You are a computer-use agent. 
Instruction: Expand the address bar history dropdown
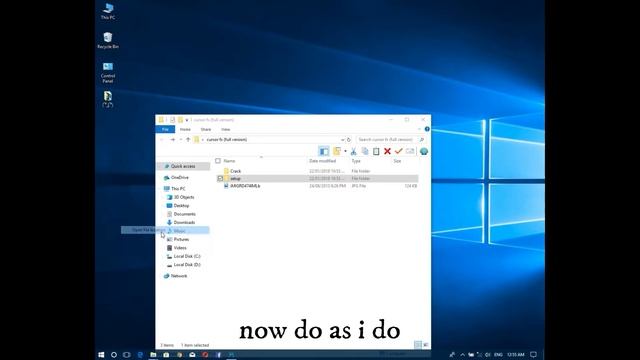342,140
